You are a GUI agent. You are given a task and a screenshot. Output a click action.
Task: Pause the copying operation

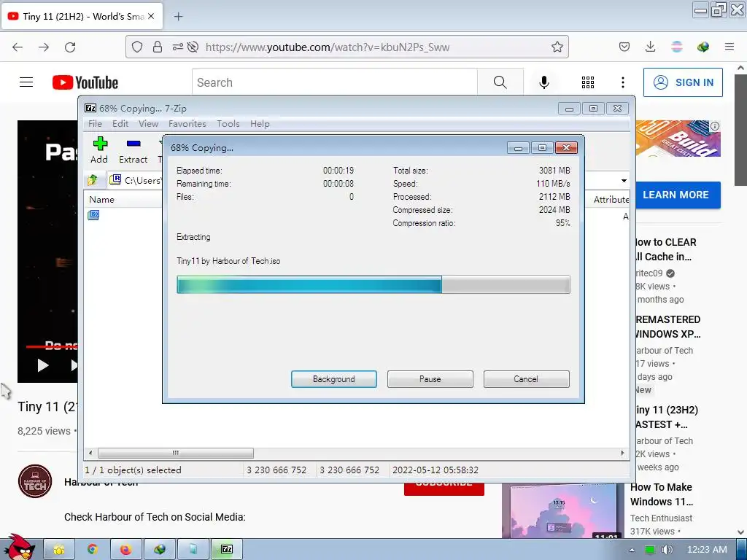[x=430, y=379]
